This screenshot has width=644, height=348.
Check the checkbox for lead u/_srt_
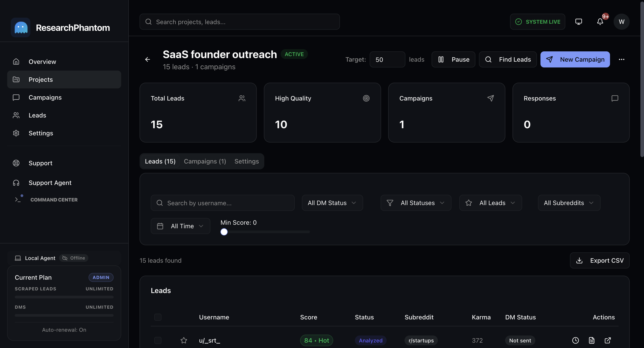158,340
